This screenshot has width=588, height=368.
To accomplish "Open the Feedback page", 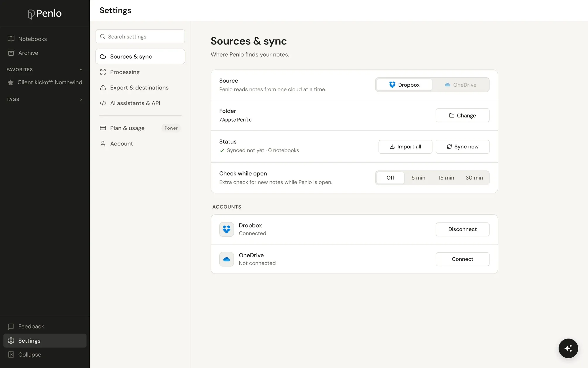I will 45,326.
